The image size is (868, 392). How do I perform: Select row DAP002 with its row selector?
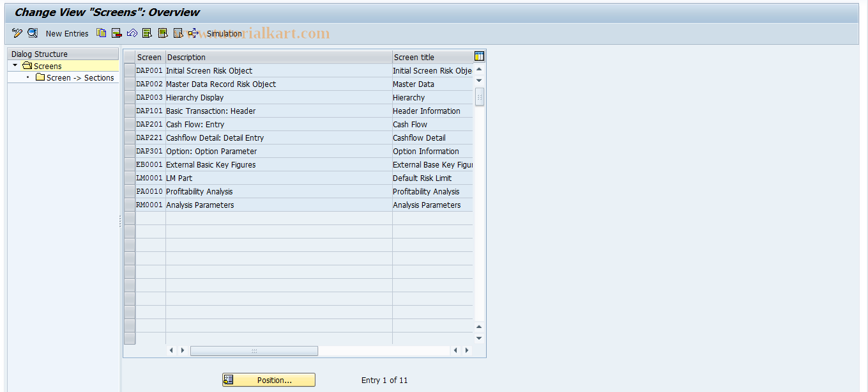130,84
